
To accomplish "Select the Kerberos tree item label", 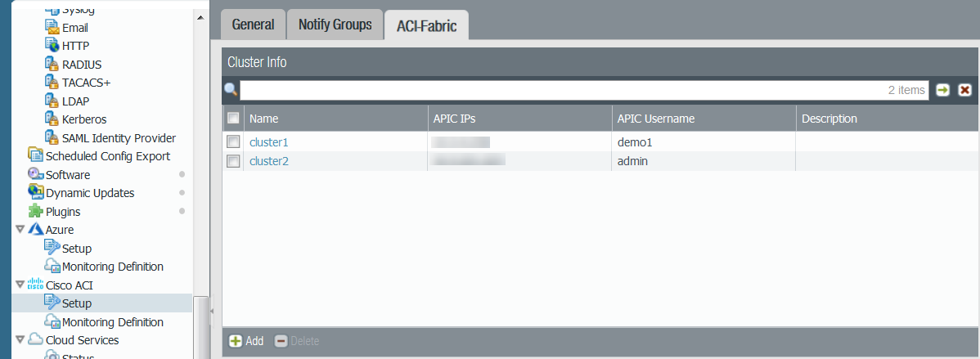I will 84,119.
